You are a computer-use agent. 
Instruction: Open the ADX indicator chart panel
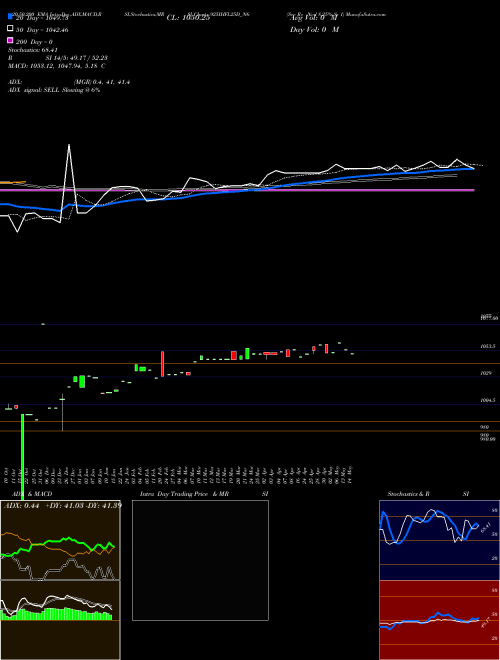(60, 540)
